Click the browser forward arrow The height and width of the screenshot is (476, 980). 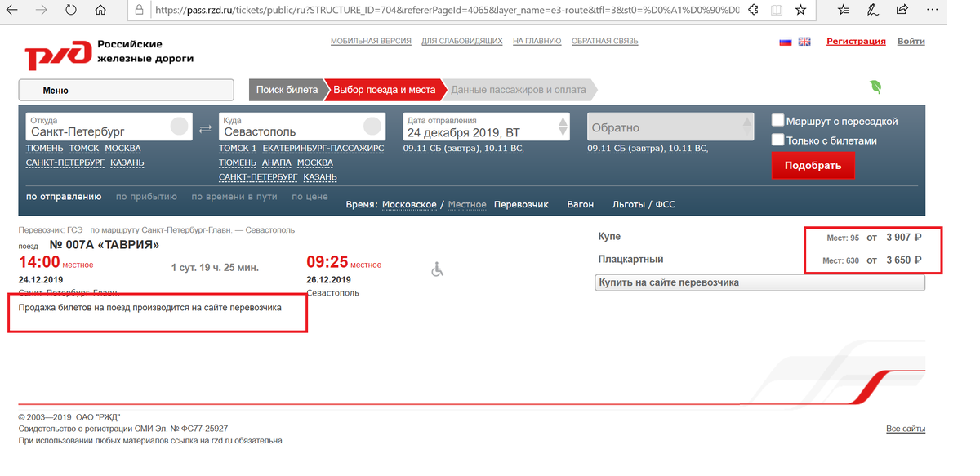coord(41,11)
